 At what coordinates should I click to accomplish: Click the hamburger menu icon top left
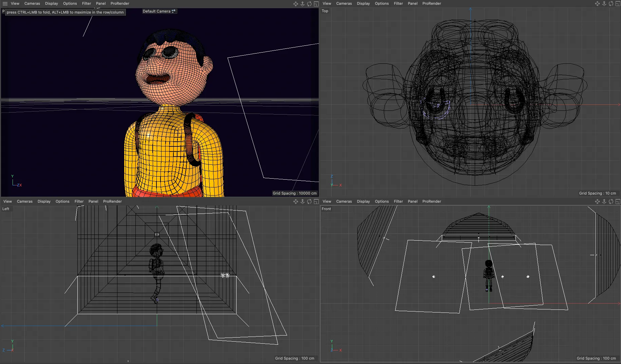click(5, 3)
